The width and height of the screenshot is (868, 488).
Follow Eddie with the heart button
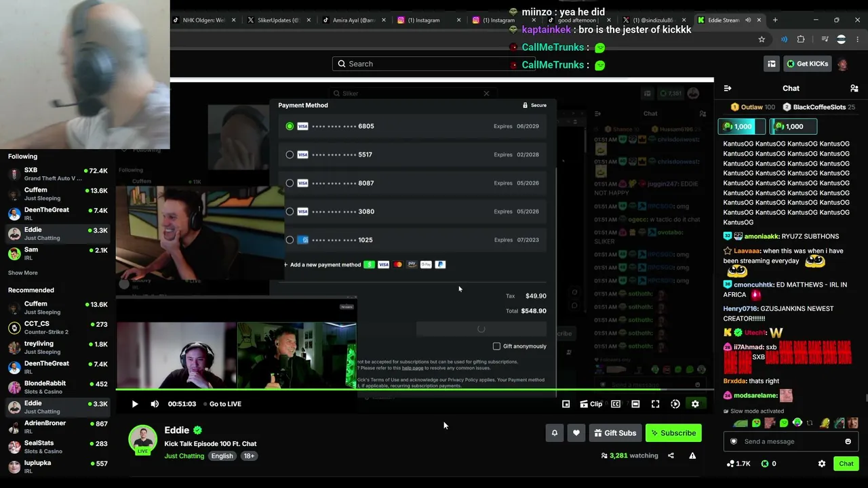pos(576,433)
